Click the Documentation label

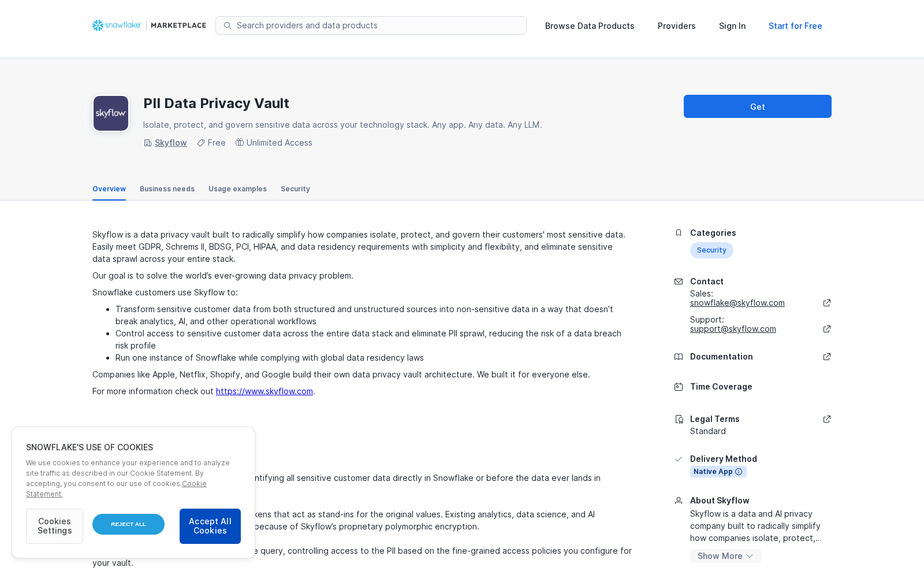[x=721, y=357]
